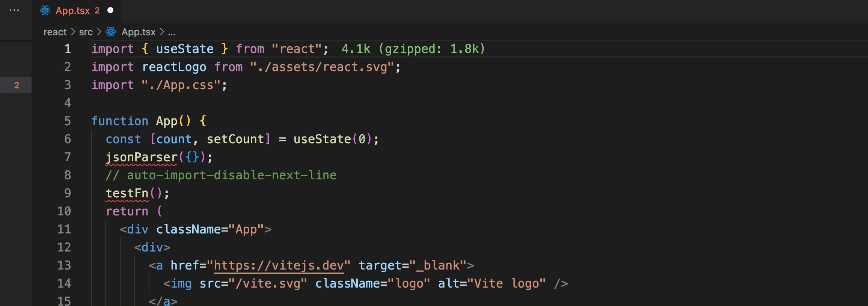Screen dimensions: 868x306
Task: Open the src folder breadcrumb
Action: click(x=86, y=32)
